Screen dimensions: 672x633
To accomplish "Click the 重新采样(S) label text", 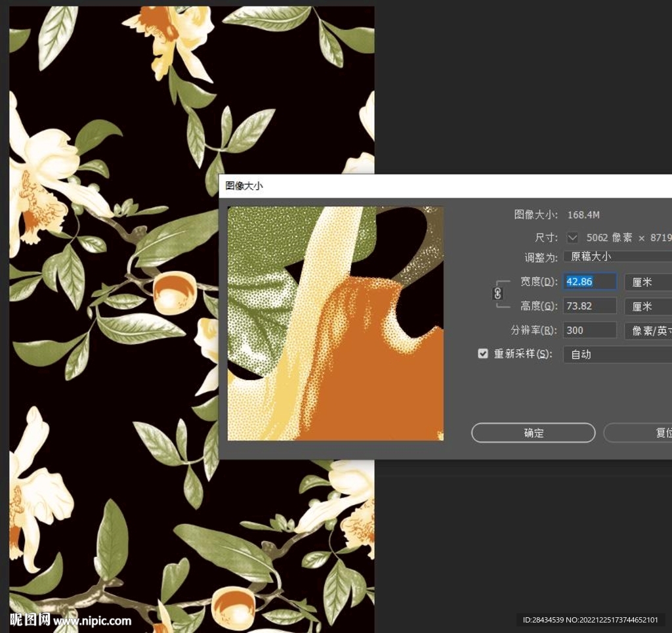I will (x=523, y=354).
